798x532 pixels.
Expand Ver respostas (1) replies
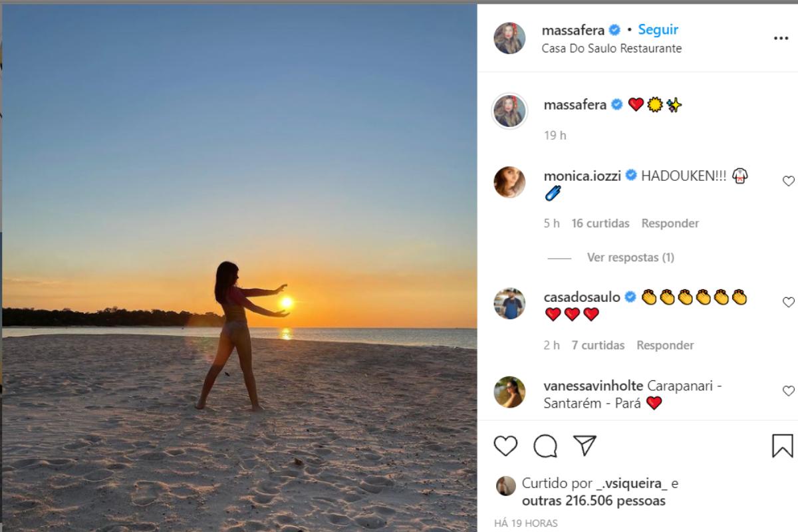coord(630,257)
